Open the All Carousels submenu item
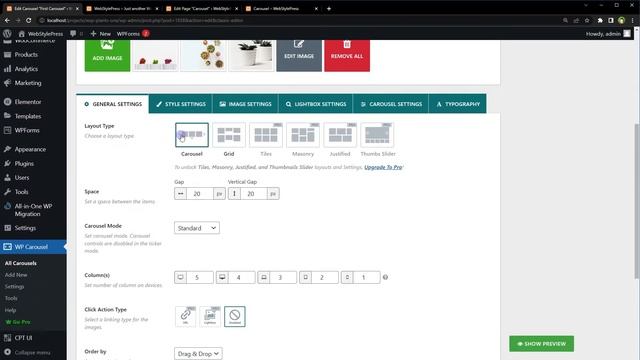This screenshot has height=360, width=640. (x=21, y=263)
